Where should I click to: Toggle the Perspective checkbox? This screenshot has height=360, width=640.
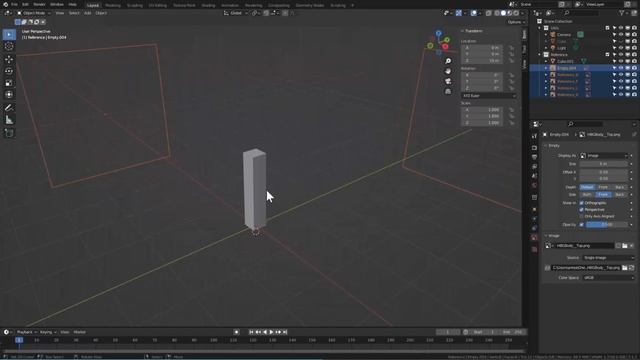[581, 209]
